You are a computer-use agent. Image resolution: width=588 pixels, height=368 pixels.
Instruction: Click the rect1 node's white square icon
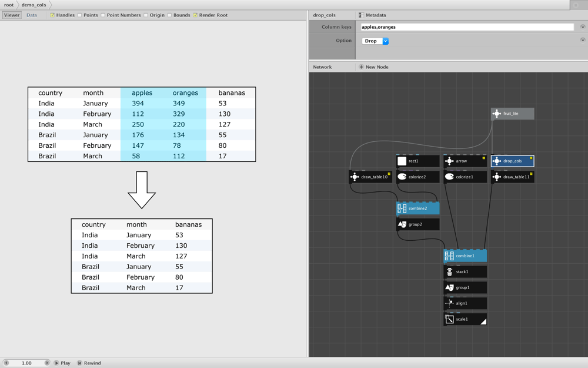[x=402, y=161]
